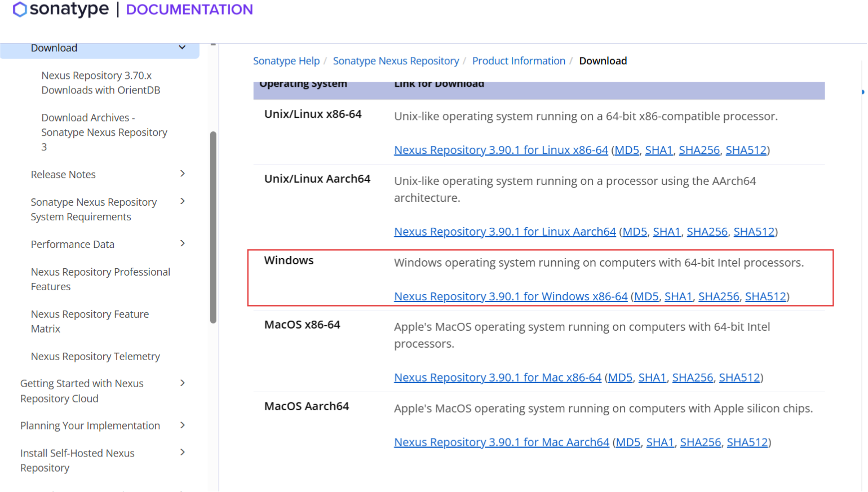Open MD5 checksum for Mac x86-64

tap(621, 378)
